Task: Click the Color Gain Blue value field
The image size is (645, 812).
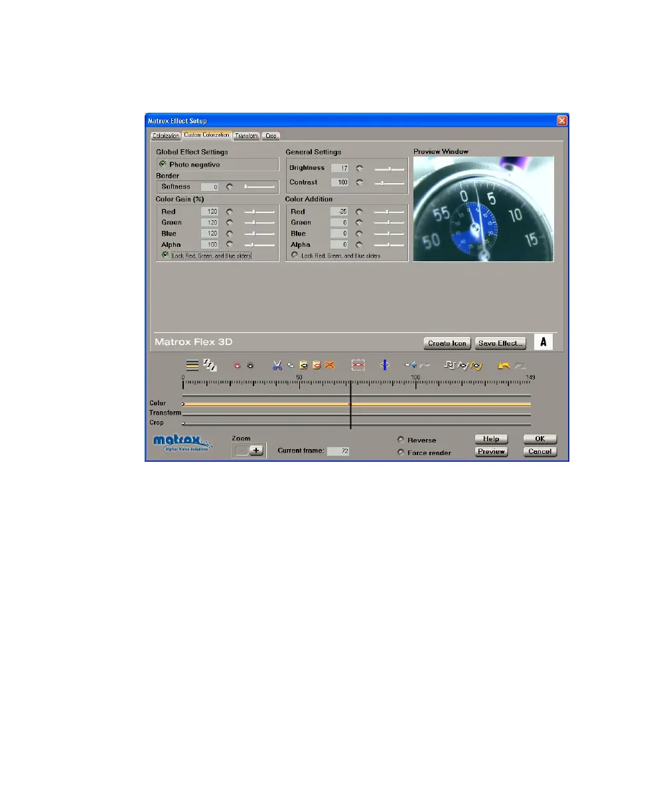Action: [210, 234]
